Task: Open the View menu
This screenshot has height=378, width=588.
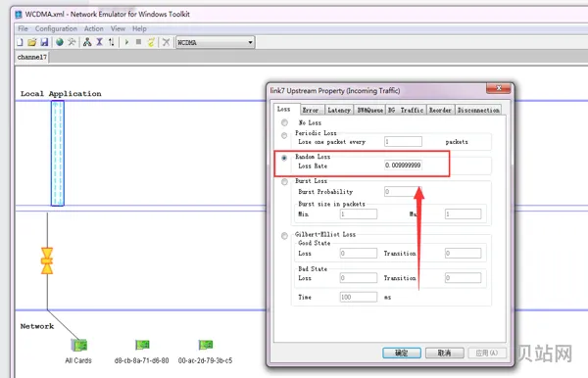Action: (118, 28)
